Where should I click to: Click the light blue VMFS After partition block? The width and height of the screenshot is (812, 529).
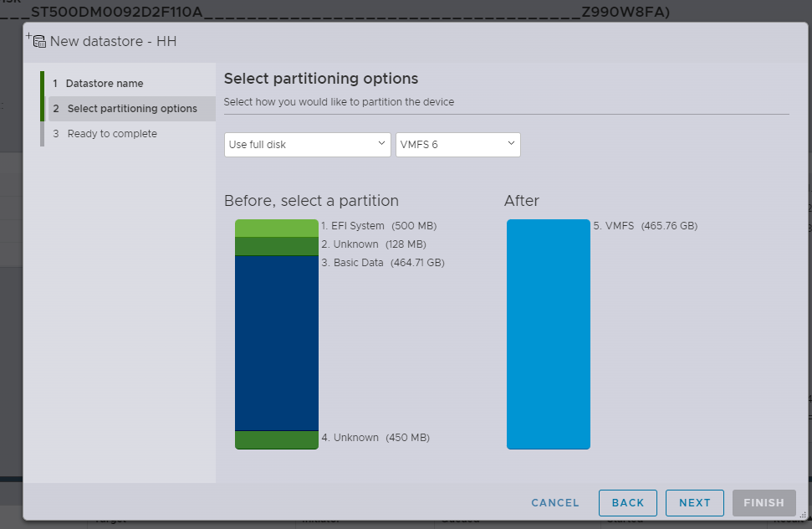pos(549,334)
